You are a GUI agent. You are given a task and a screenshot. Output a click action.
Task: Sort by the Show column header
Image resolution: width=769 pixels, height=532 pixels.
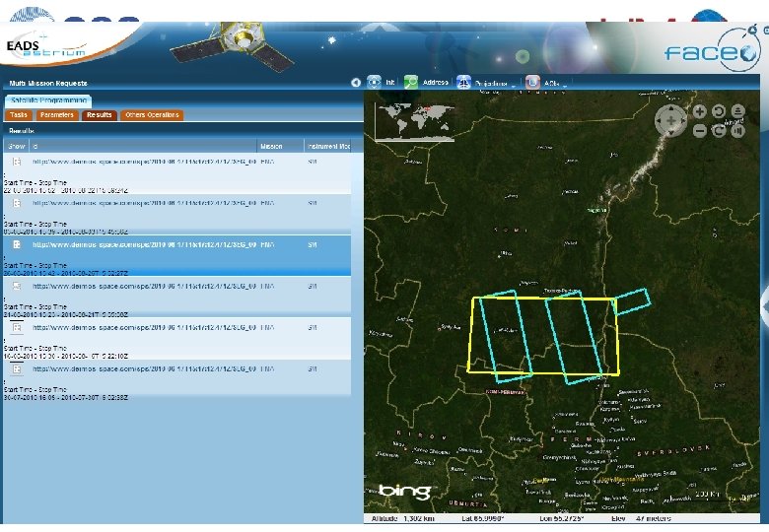pyautogui.click(x=16, y=146)
